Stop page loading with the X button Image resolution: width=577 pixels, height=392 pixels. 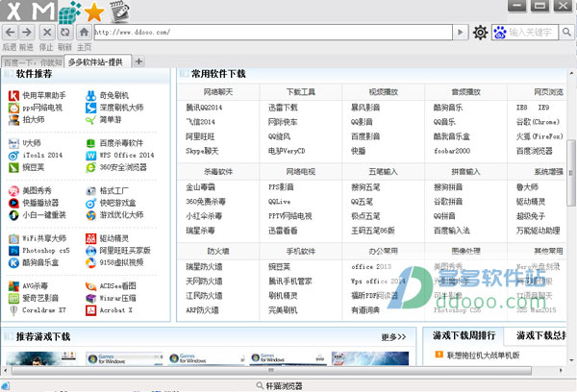47,33
